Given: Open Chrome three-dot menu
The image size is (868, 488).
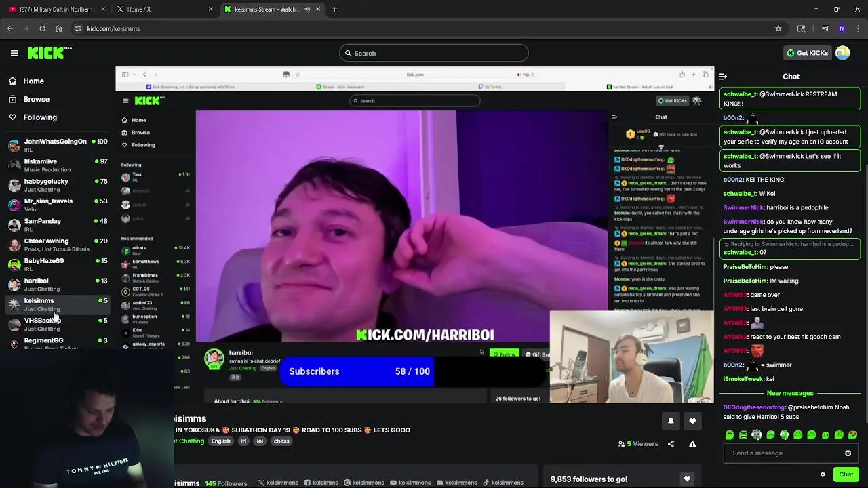Looking at the screenshot, I should pyautogui.click(x=858, y=28).
